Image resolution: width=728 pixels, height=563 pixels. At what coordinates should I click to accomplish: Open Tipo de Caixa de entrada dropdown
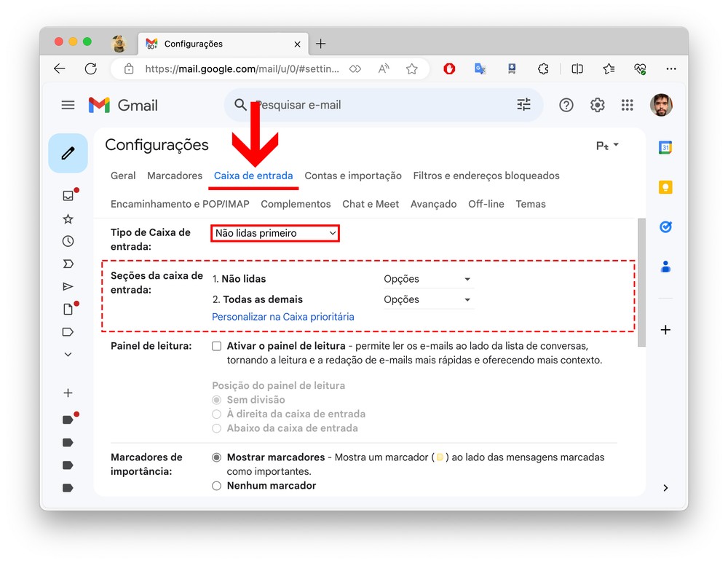[x=275, y=233]
